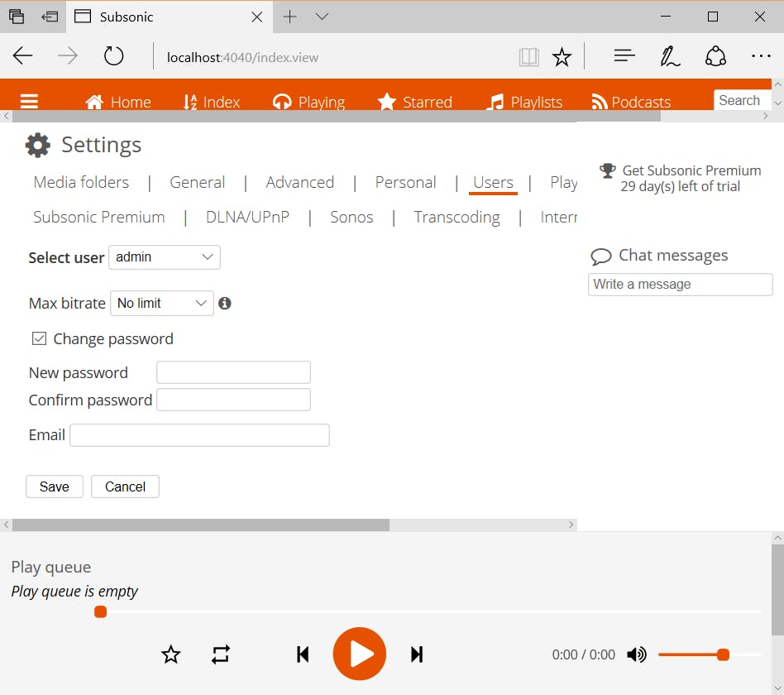Click the Search box in the header

742,100
